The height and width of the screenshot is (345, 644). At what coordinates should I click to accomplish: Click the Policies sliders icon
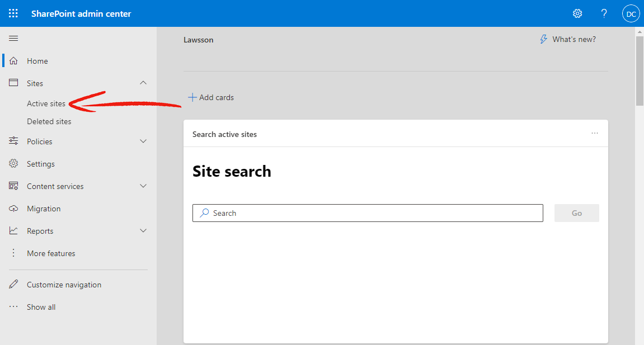[x=13, y=141]
